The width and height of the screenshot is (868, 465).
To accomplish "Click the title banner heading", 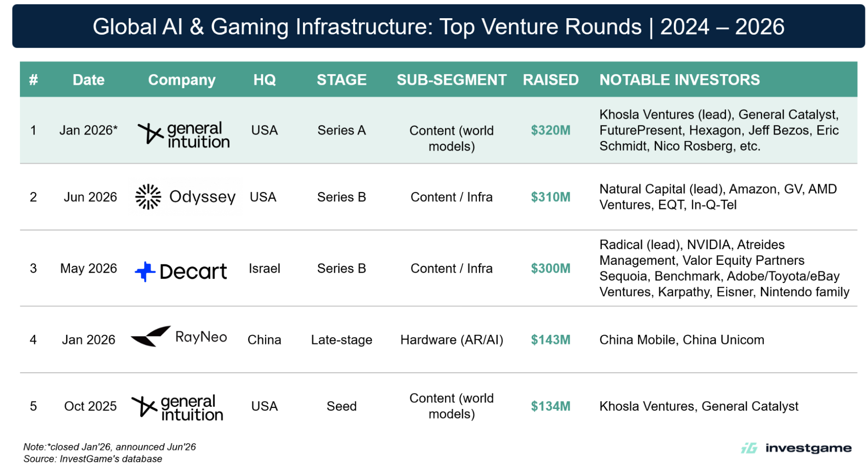I will click(x=439, y=27).
